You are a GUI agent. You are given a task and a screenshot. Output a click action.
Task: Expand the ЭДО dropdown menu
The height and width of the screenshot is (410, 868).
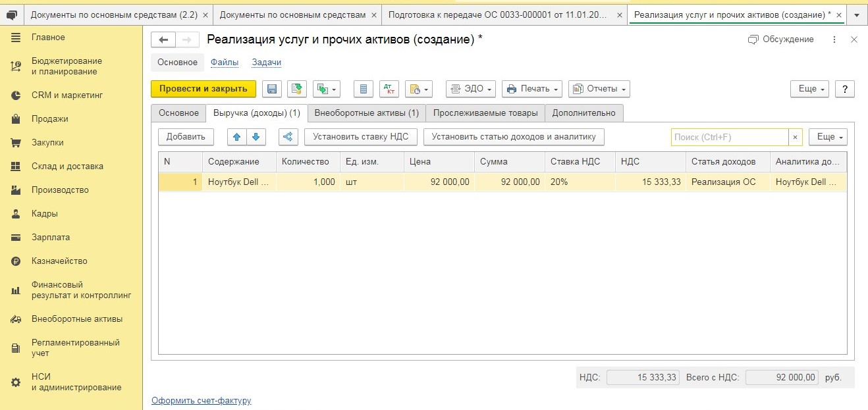point(471,89)
